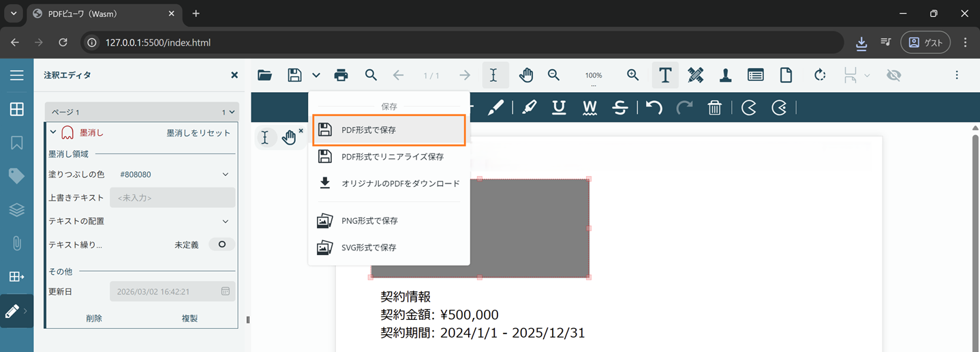The width and height of the screenshot is (980, 352).
Task: Expand the save options arrow beside the save icon
Action: click(x=316, y=75)
